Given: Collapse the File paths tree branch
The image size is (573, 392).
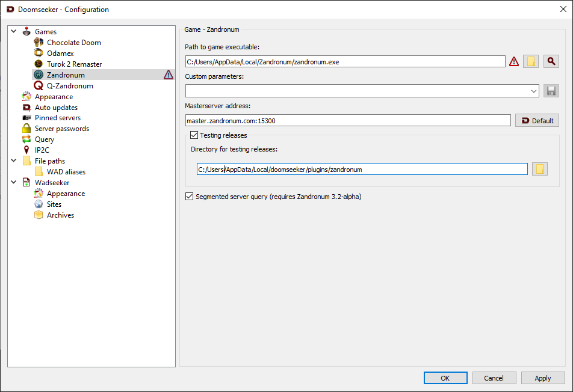Looking at the screenshot, I should click(13, 161).
